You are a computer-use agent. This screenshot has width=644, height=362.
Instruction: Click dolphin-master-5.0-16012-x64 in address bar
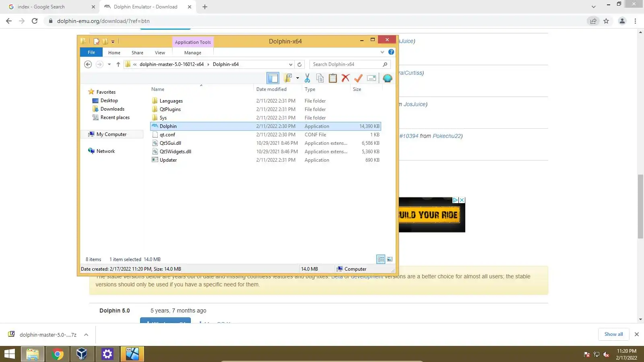point(171,64)
